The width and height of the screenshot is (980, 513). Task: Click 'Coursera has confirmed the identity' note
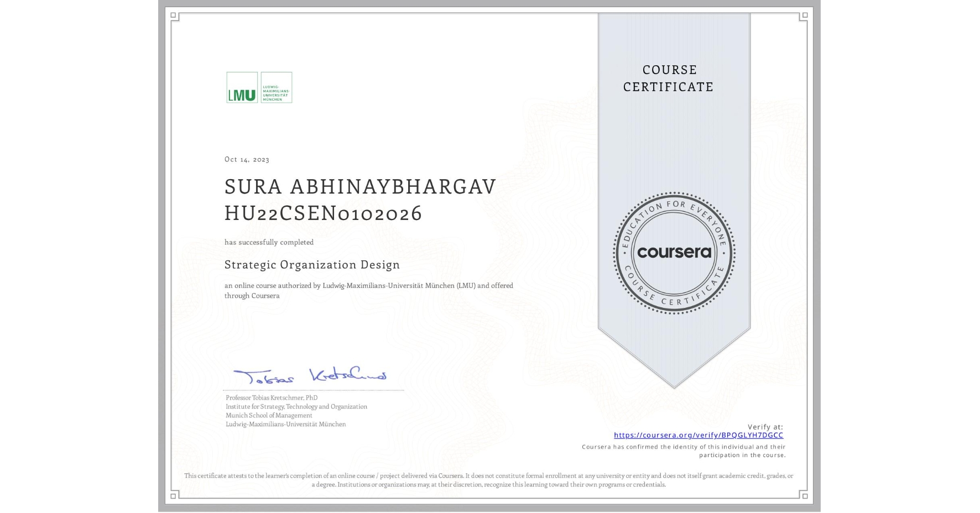point(684,451)
